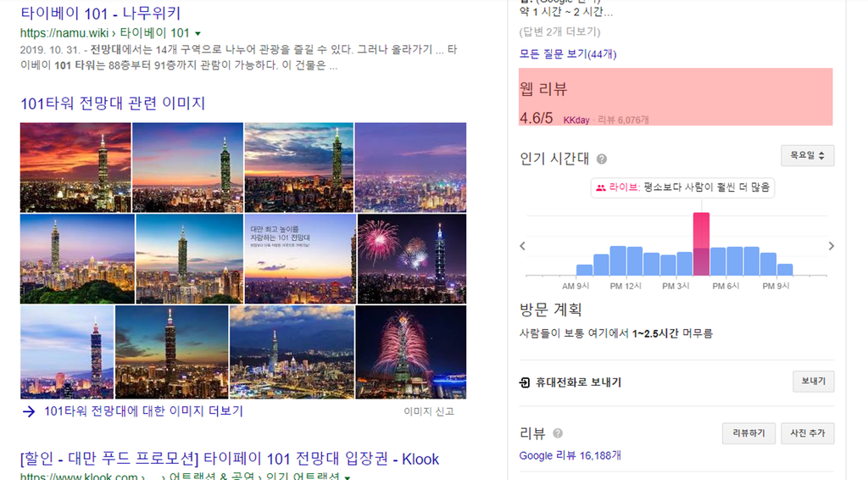Open Google 리뷰 16,188개 link
Viewport: 868px width, 480px height.
pyautogui.click(x=570, y=455)
